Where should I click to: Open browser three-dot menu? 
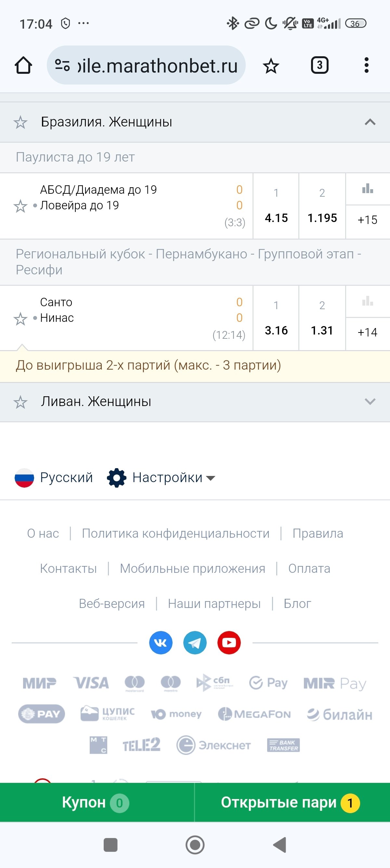click(x=366, y=65)
